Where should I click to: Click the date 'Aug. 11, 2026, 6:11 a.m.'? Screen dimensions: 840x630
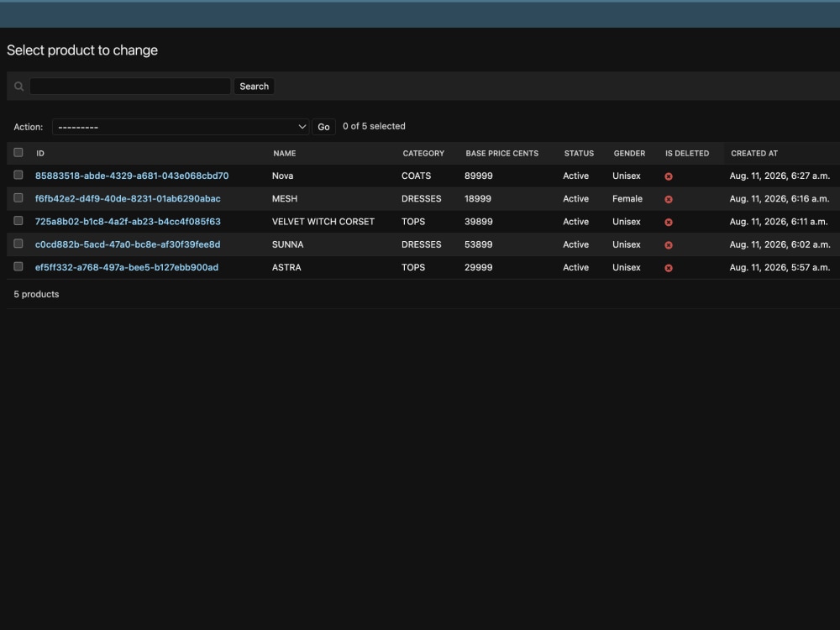point(779,222)
